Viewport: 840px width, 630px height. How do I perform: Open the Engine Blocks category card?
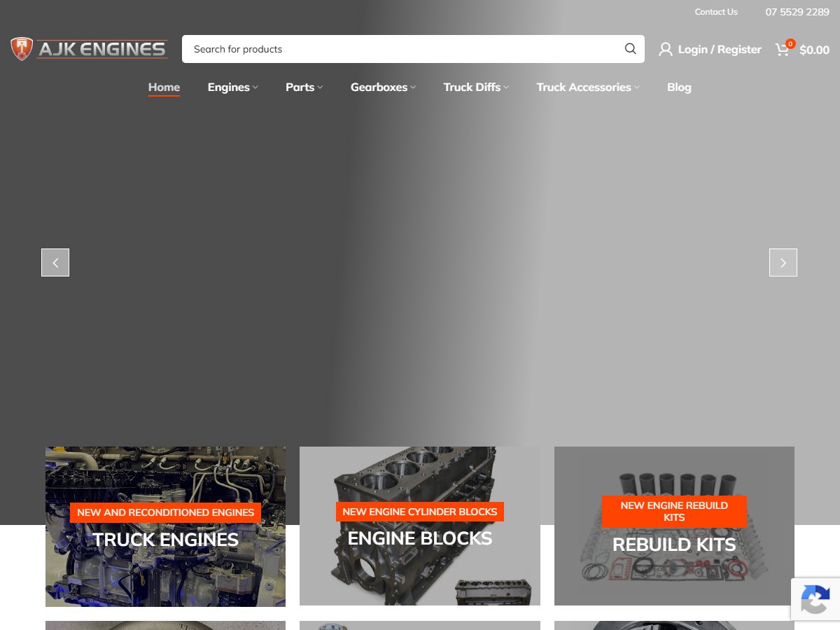coord(420,526)
